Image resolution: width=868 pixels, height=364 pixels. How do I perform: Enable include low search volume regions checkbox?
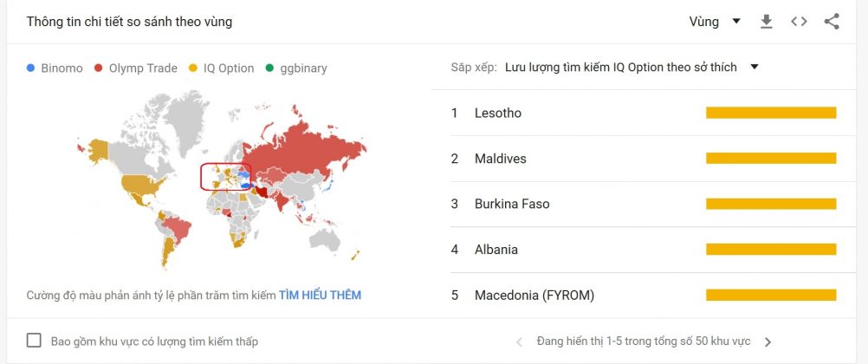click(x=34, y=341)
